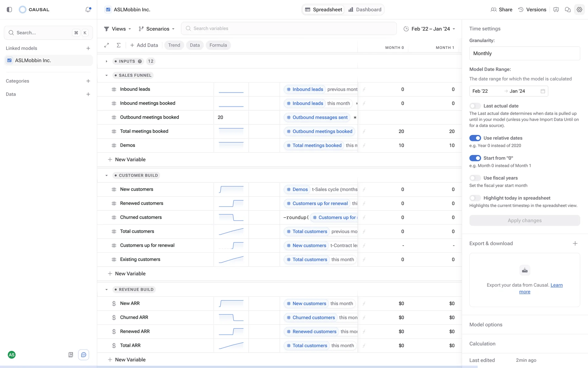Select the Formula view tab
588x368 pixels.
(218, 45)
